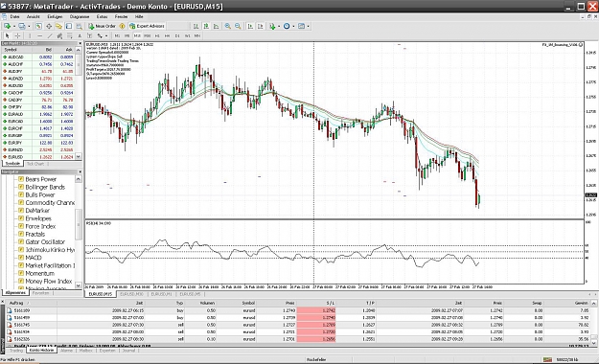Open the Ansicht menu
Image resolution: width=599 pixels, height=364 pixels.
pos(34,17)
